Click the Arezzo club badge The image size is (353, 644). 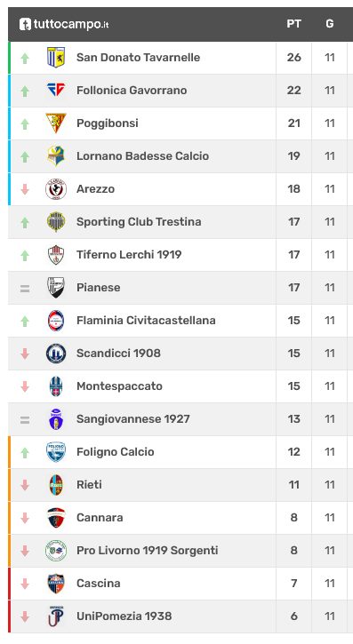[56, 189]
